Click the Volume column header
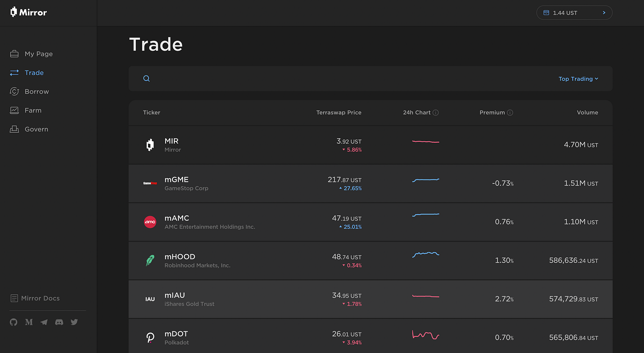The image size is (644, 353). click(x=588, y=113)
